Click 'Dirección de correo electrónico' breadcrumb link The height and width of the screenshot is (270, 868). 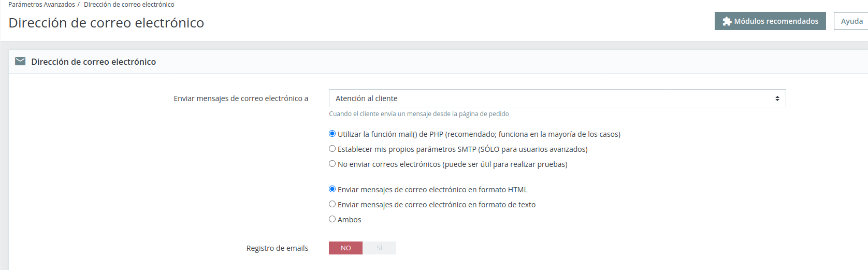point(129,4)
